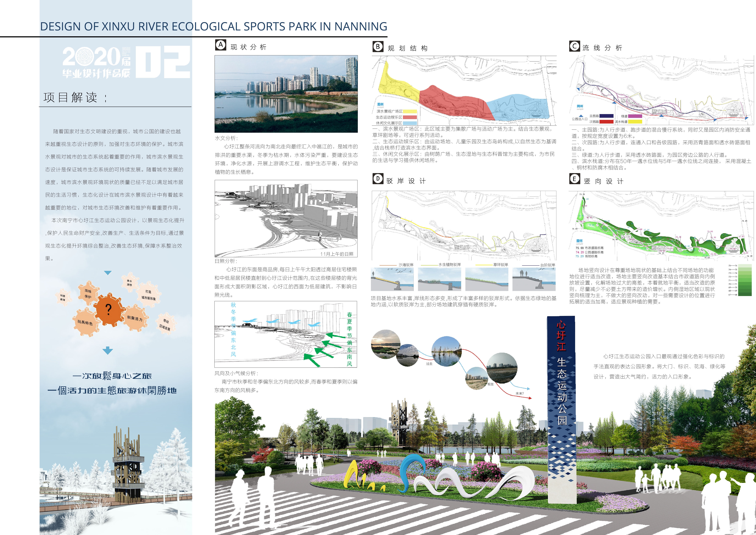The image size is (756, 535).
Task: Click the dark blue 主园路 legend swatch
Action: (606, 116)
